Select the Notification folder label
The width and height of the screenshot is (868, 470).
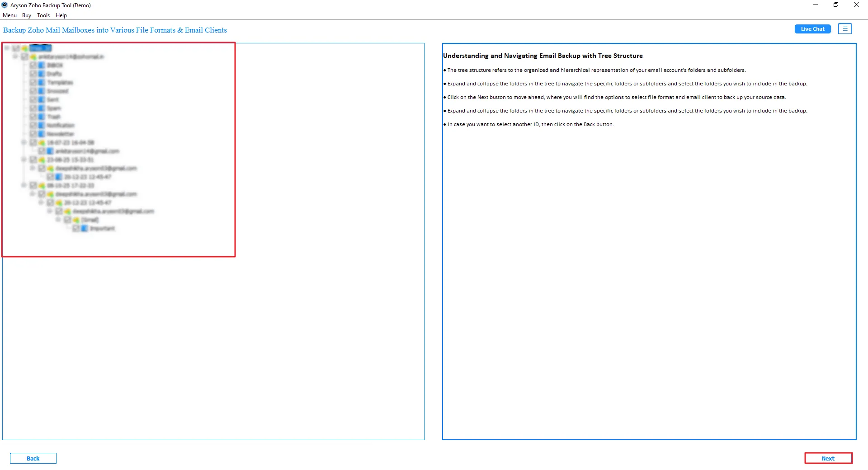[x=61, y=125]
